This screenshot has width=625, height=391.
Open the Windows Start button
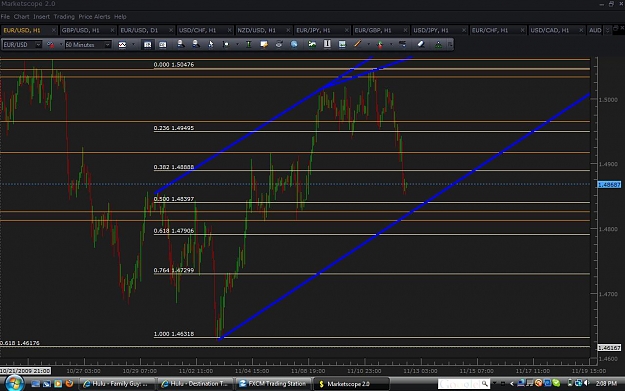click(14, 383)
